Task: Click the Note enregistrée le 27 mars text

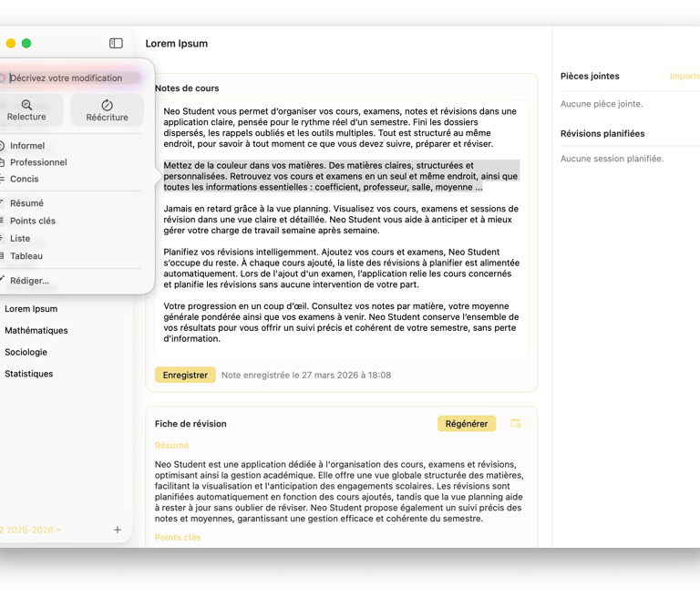Action: [306, 376]
